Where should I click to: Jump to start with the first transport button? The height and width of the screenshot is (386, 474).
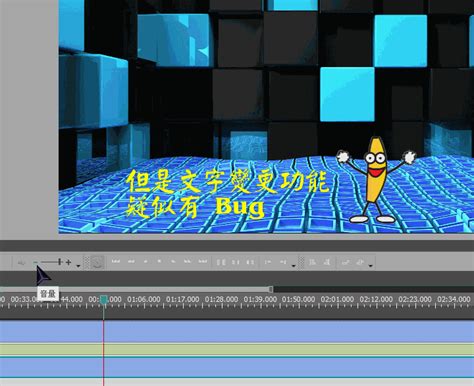point(116,262)
